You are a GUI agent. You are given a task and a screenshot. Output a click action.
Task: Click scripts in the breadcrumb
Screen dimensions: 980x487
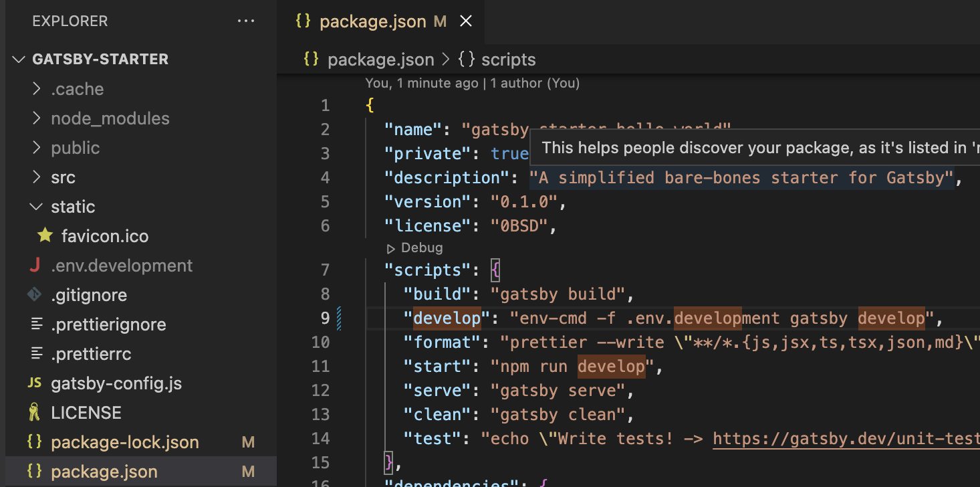click(509, 60)
